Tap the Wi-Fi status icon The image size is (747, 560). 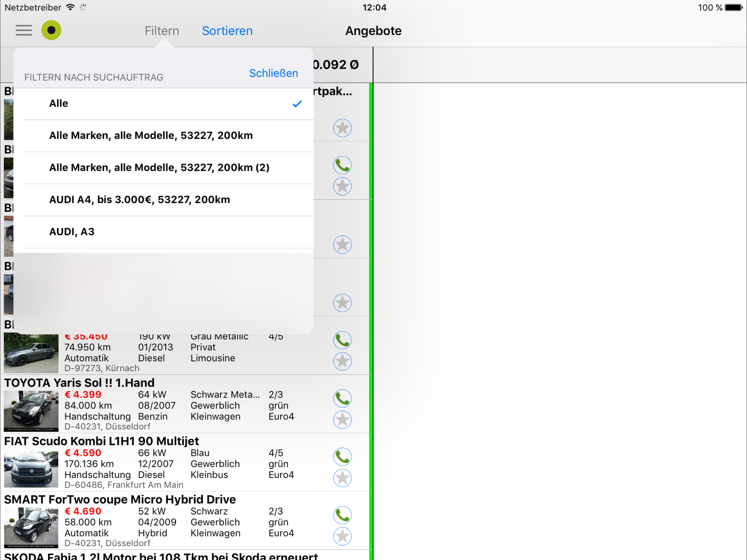pyautogui.click(x=70, y=7)
